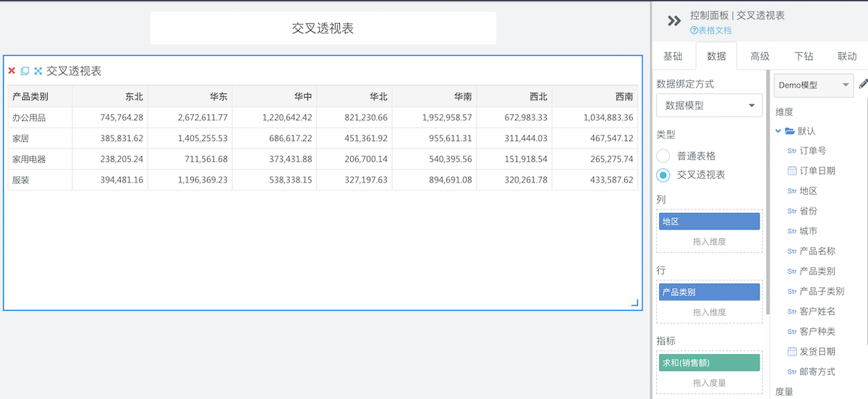The image size is (868, 399).
Task: Click the 地区 chip in the 列 box
Action: tap(710, 221)
